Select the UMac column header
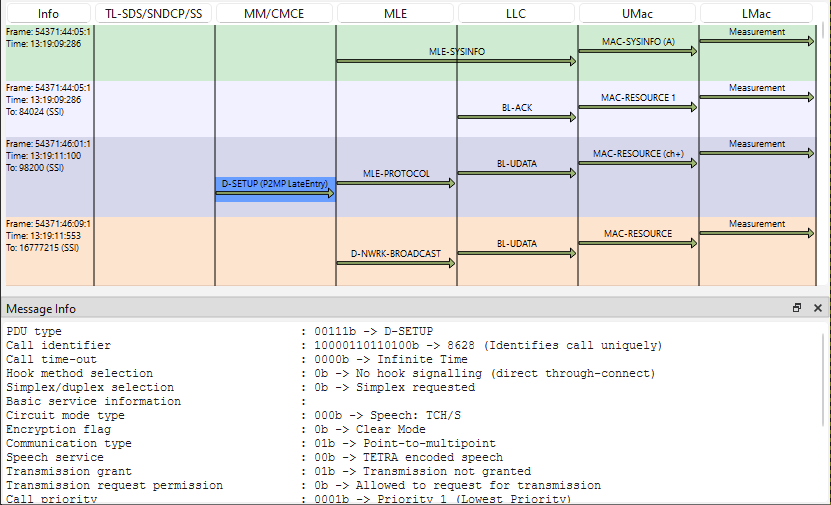 (637, 13)
